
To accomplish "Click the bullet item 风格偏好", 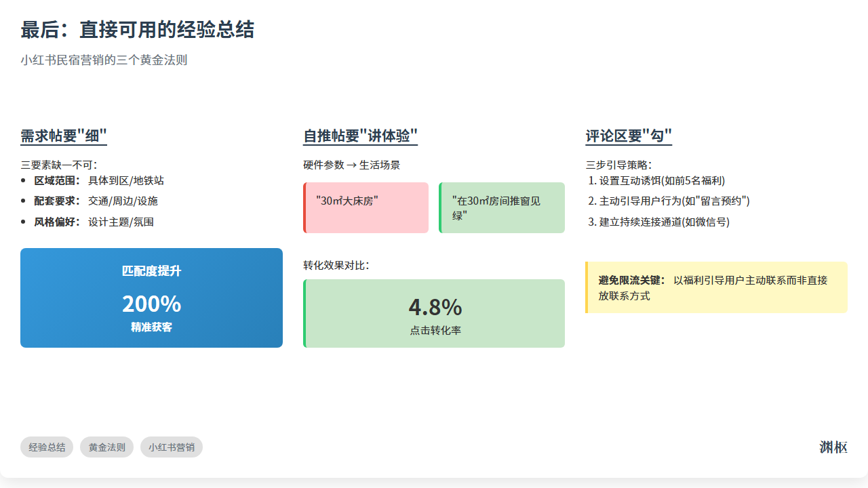I will tap(94, 222).
